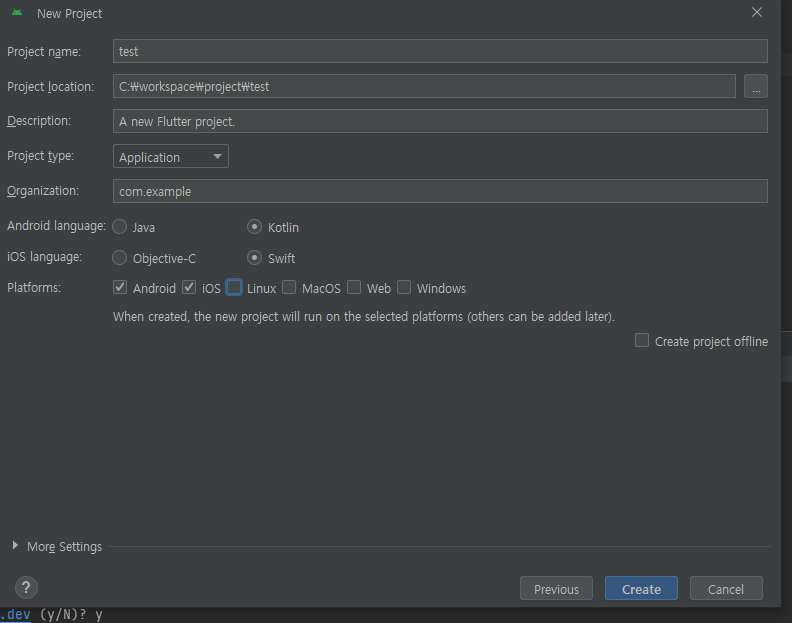Click the 'Android language:' label

tap(57, 226)
